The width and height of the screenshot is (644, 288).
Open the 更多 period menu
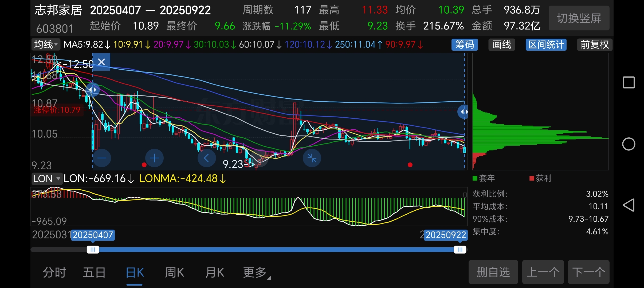[x=257, y=273]
